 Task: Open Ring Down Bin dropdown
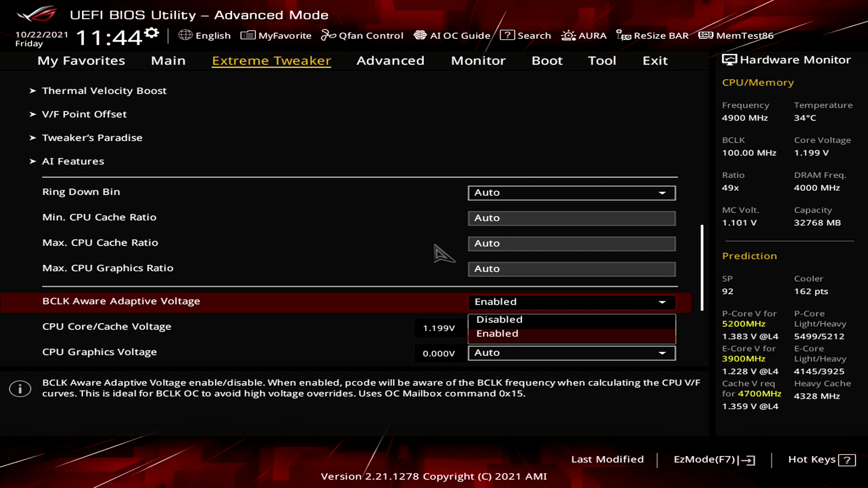click(571, 192)
